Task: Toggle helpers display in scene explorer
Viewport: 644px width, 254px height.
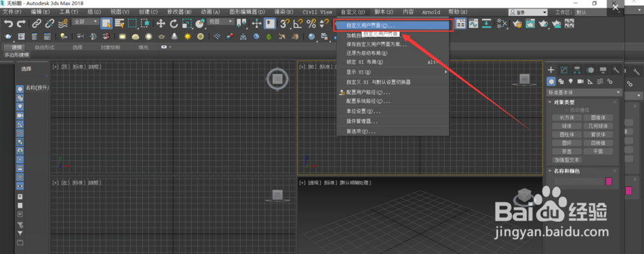Action: [20, 124]
